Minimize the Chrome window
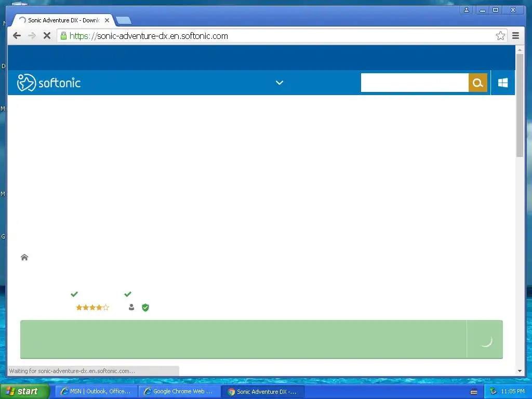This screenshot has height=399, width=532. coord(482,10)
